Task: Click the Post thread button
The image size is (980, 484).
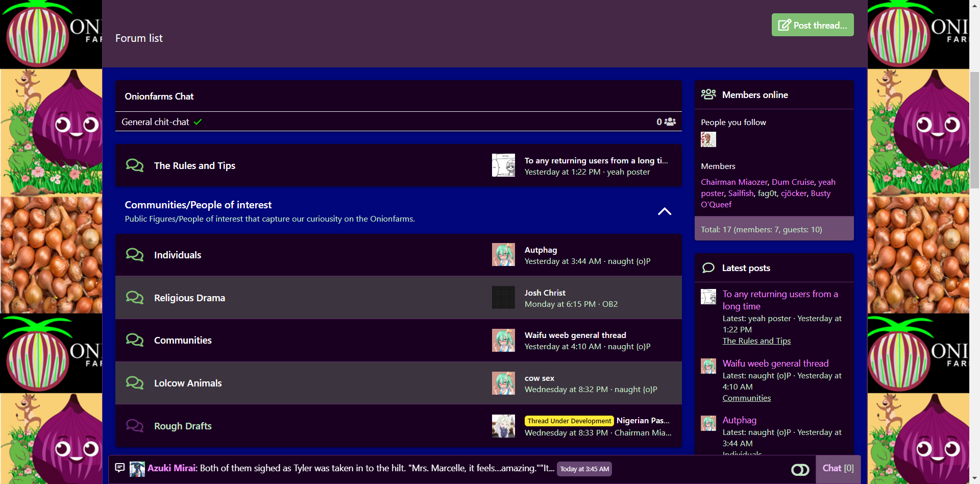Action: click(812, 25)
